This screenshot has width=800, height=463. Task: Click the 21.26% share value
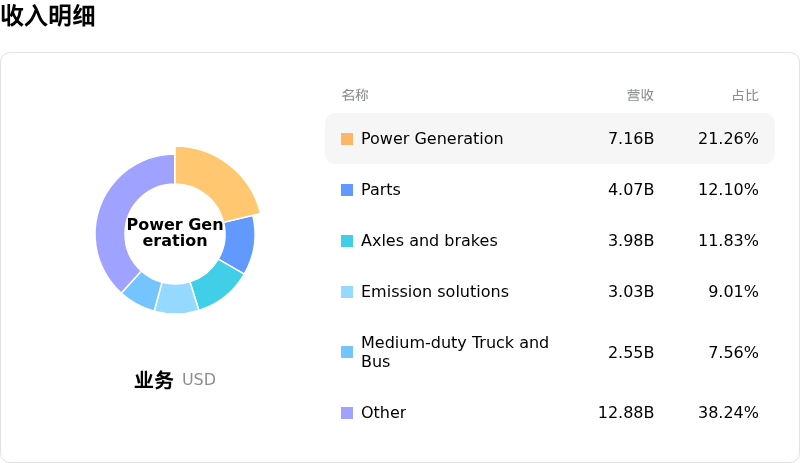click(728, 139)
